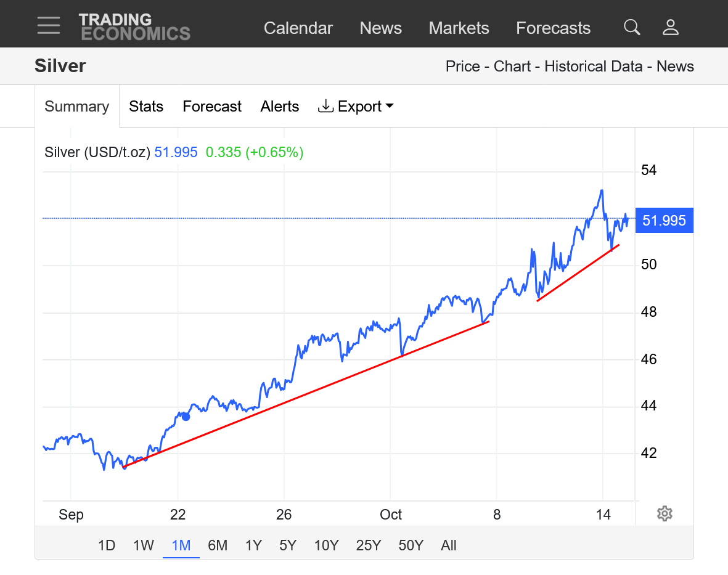Open the Forecast tab
The image size is (728, 575).
[212, 107]
